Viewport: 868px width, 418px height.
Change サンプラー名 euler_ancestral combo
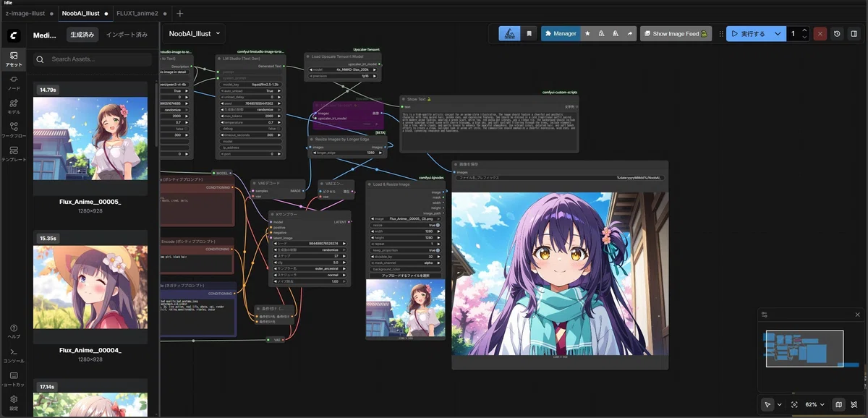point(309,268)
